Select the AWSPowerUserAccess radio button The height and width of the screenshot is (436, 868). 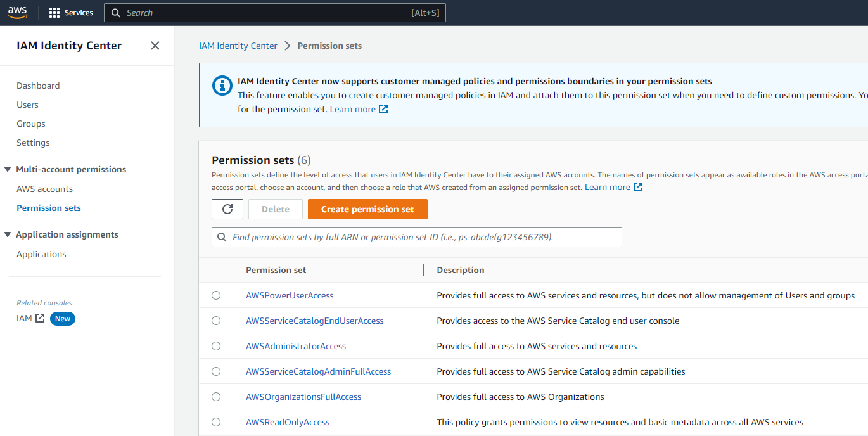tap(216, 295)
